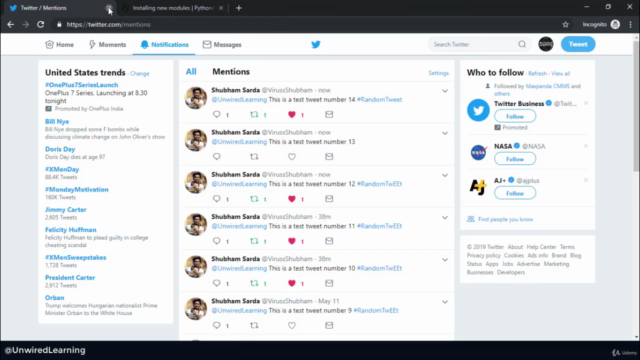
Task: Reply to test tweet number 10
Action: pyautogui.click(x=217, y=283)
